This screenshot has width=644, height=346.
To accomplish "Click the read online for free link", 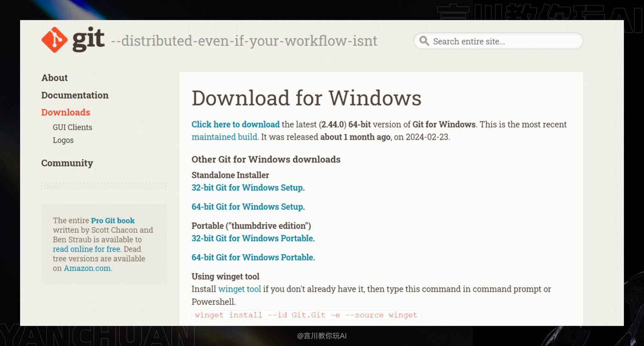I will pos(86,249).
